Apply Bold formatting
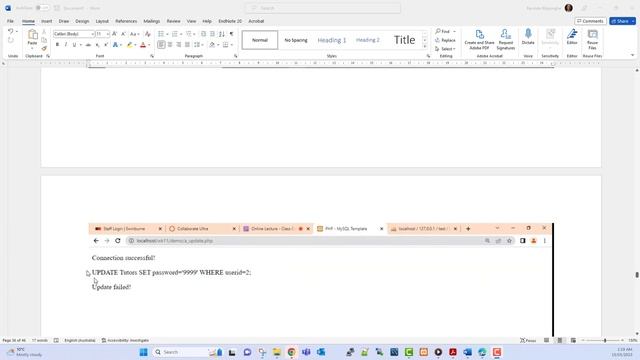 pyautogui.click(x=57, y=45)
